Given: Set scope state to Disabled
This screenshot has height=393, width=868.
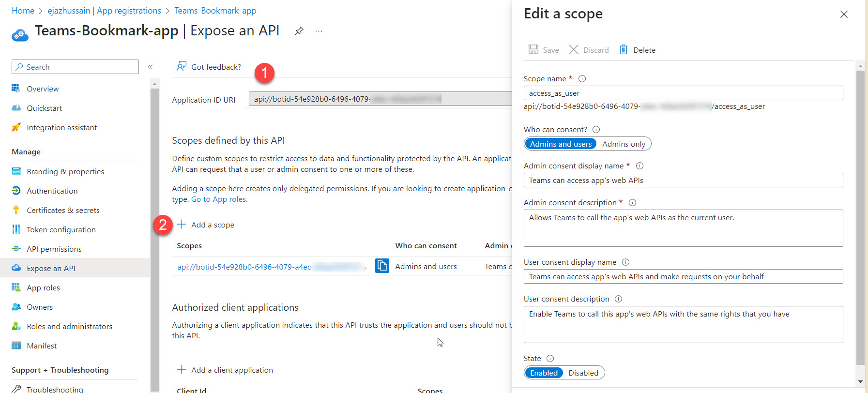Looking at the screenshot, I should tap(583, 373).
